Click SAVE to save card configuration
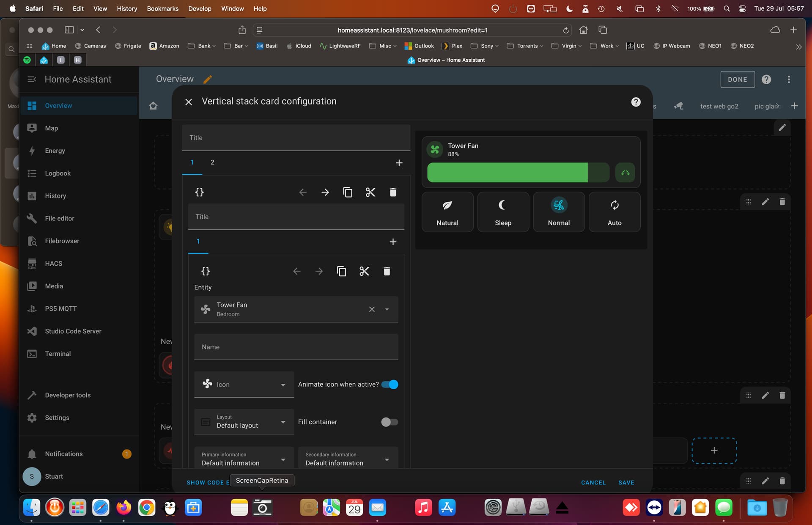 [626, 482]
